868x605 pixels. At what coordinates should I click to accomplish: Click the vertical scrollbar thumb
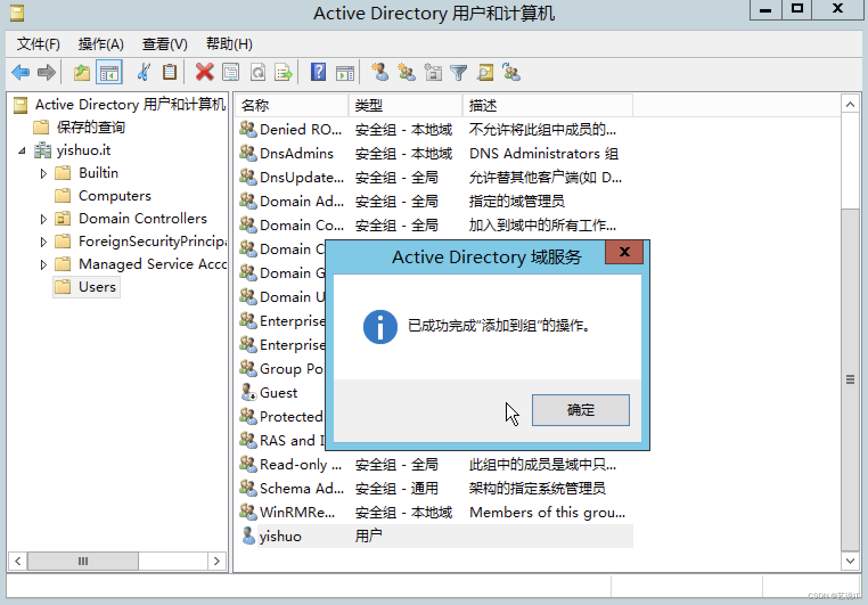tap(850, 379)
